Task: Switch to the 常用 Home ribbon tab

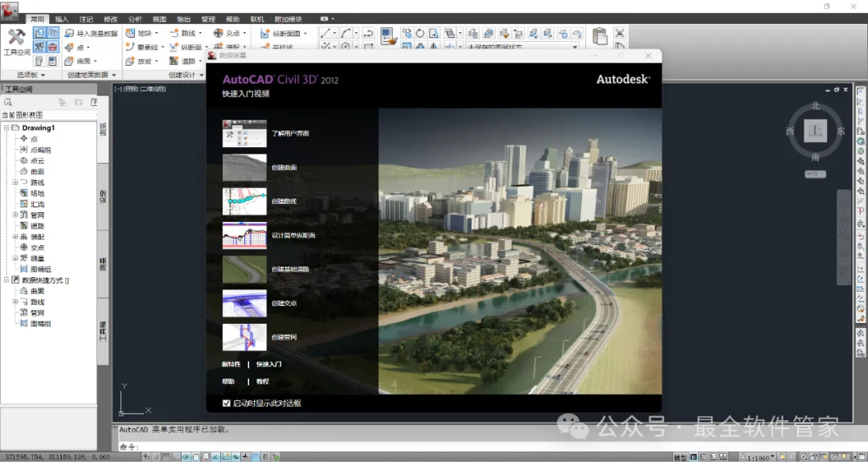Action: 37,18
